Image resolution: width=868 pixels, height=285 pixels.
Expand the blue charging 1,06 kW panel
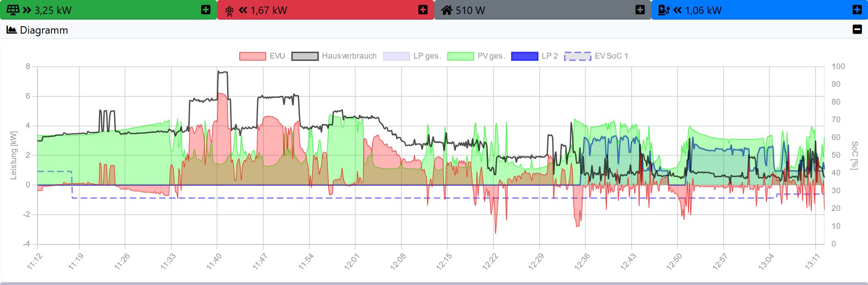click(x=857, y=10)
